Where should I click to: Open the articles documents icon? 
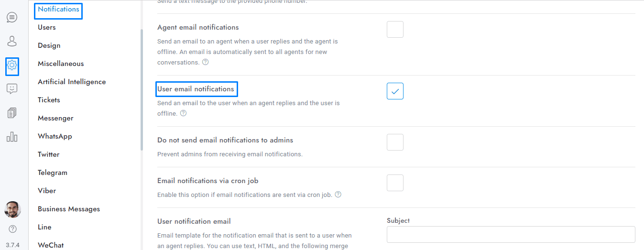pos(12,113)
